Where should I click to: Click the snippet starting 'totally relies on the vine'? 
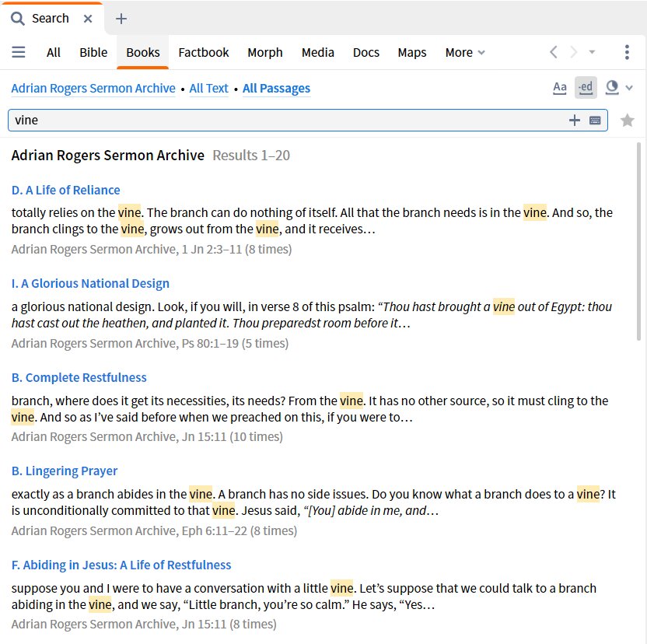click(x=312, y=220)
